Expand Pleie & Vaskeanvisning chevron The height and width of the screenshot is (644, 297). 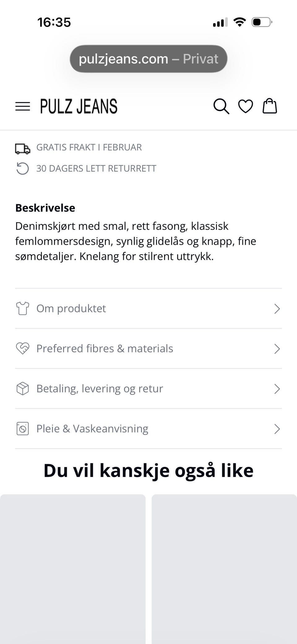pos(277,429)
